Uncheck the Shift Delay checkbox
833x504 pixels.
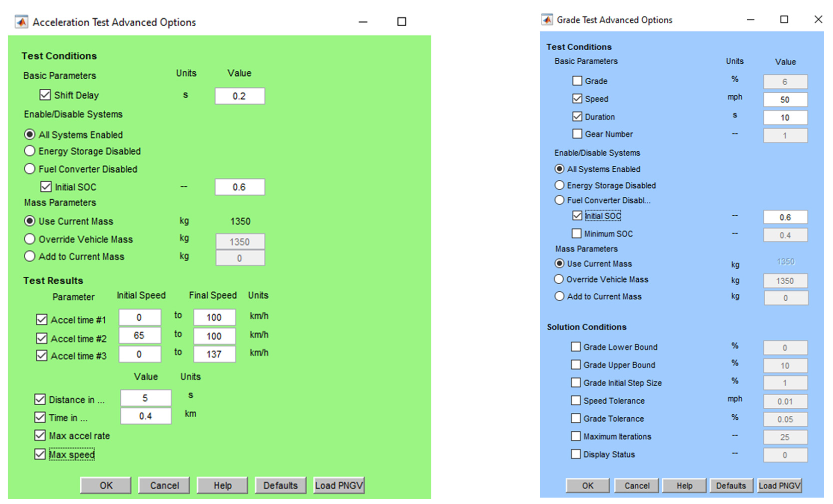point(45,95)
